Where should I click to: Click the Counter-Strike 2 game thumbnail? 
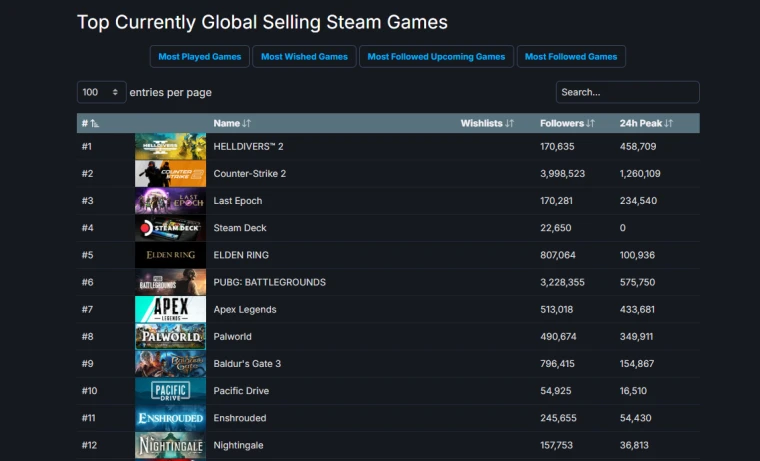(x=170, y=174)
